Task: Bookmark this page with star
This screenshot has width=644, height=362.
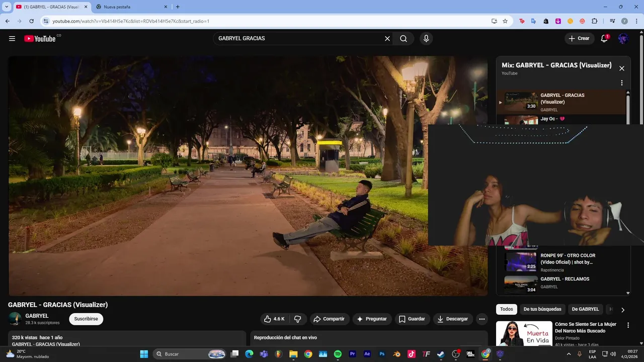Action: pyautogui.click(x=505, y=21)
